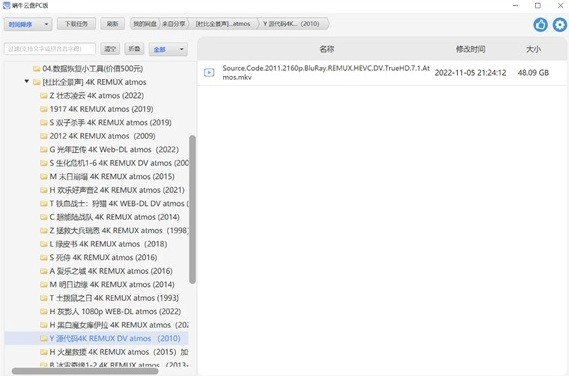The height and width of the screenshot is (376, 569).
Task: Click the 清空 clear button
Action: coord(110,49)
